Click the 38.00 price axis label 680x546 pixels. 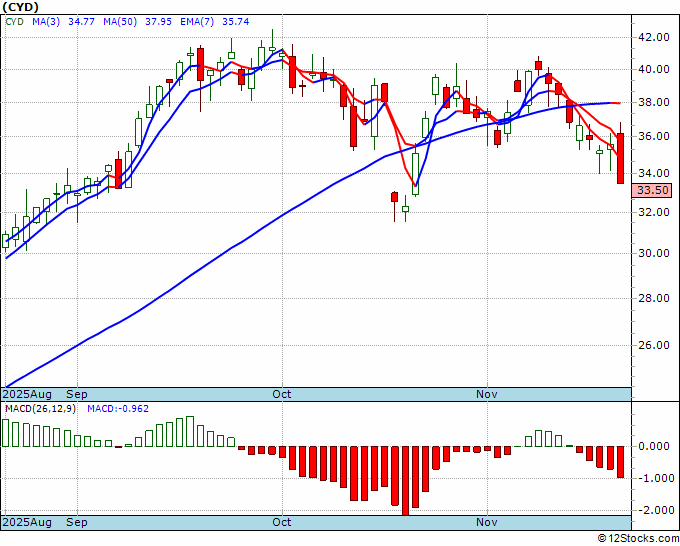tap(654, 102)
